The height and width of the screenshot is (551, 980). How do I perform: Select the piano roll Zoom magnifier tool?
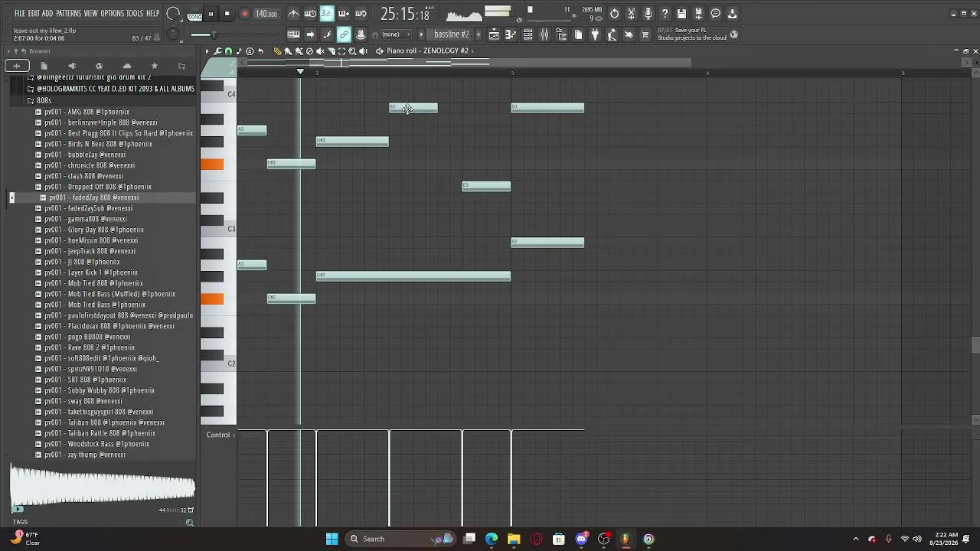(352, 51)
